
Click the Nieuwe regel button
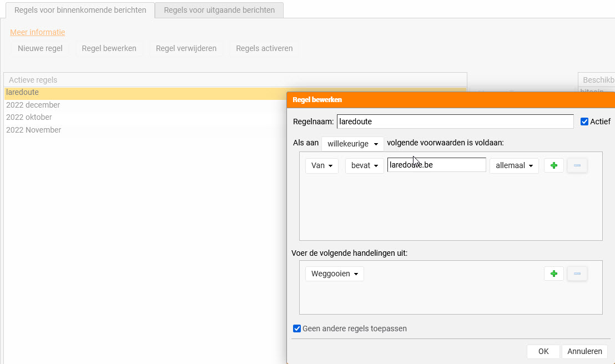pyautogui.click(x=40, y=48)
